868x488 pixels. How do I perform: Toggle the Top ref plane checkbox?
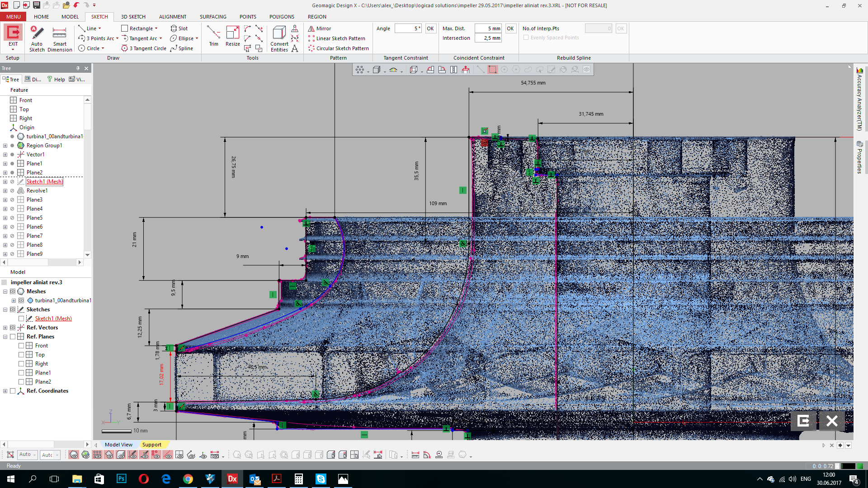tap(21, 355)
